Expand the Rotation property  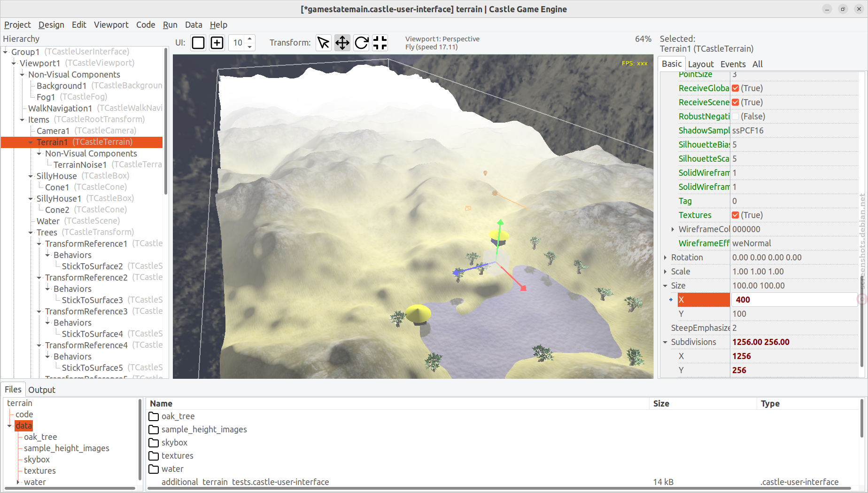coord(665,258)
